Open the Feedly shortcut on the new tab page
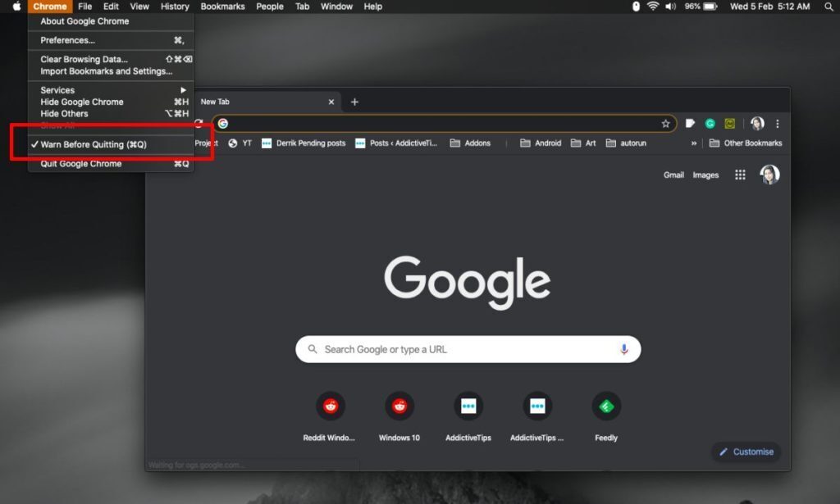The image size is (840, 504). 605,406
